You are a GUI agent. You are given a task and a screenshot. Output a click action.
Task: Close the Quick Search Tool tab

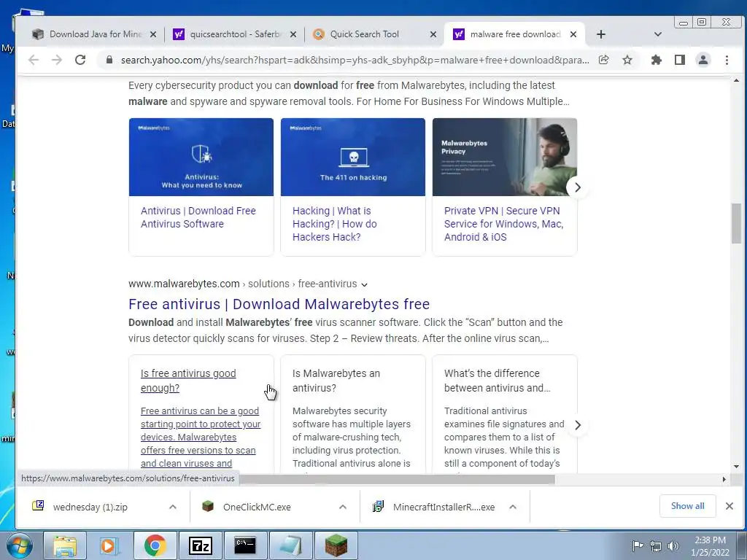click(433, 34)
